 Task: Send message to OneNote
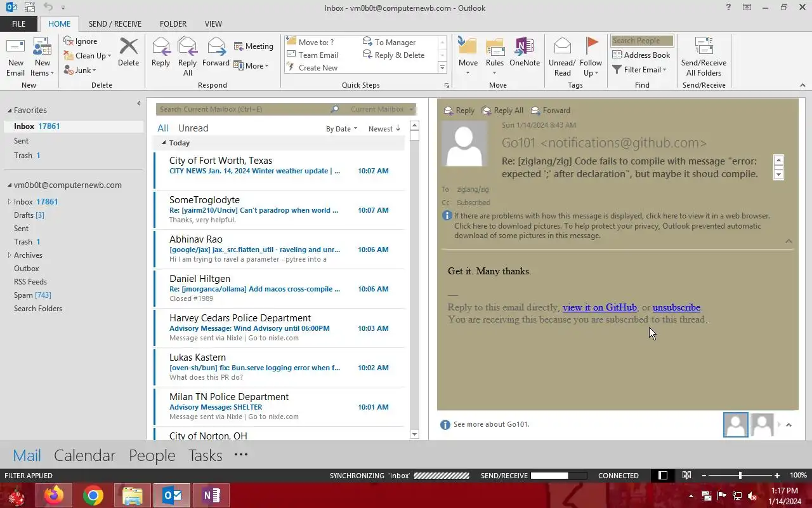(x=524, y=52)
